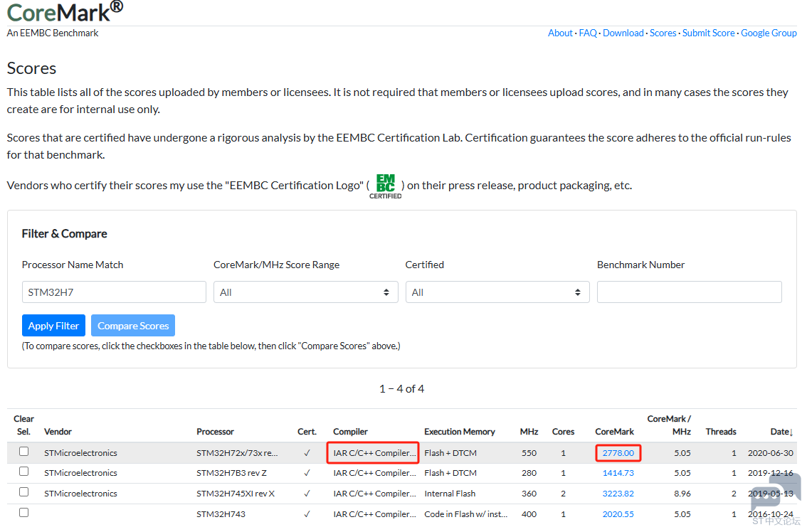Click the CoreMark logo title
The width and height of the screenshot is (807, 532).
pyautogui.click(x=65, y=12)
